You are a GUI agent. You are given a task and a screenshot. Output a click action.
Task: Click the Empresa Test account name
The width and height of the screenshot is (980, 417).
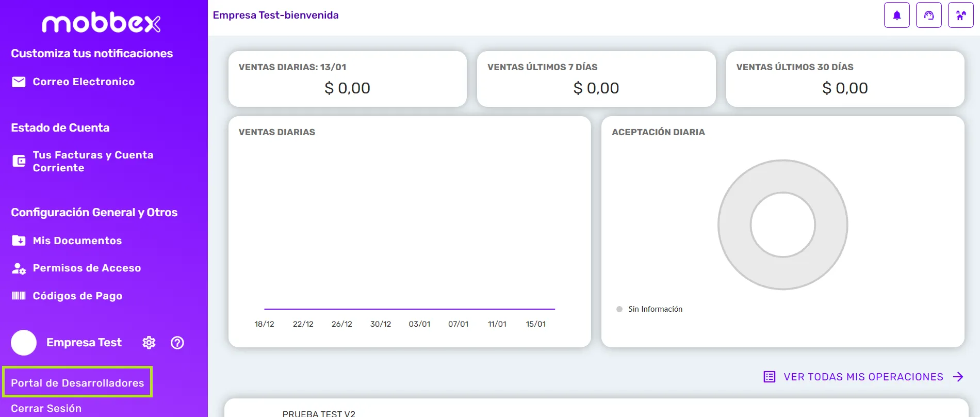(84, 343)
